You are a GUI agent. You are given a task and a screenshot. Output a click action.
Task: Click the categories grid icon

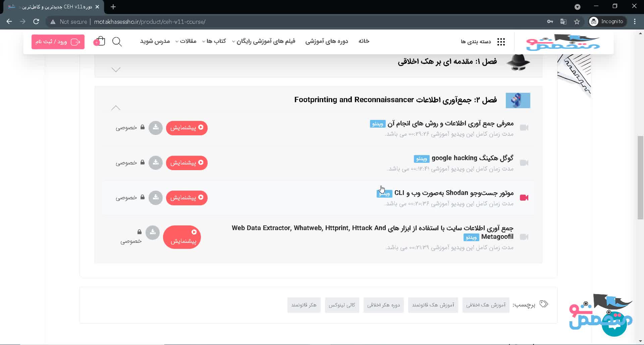[501, 42]
